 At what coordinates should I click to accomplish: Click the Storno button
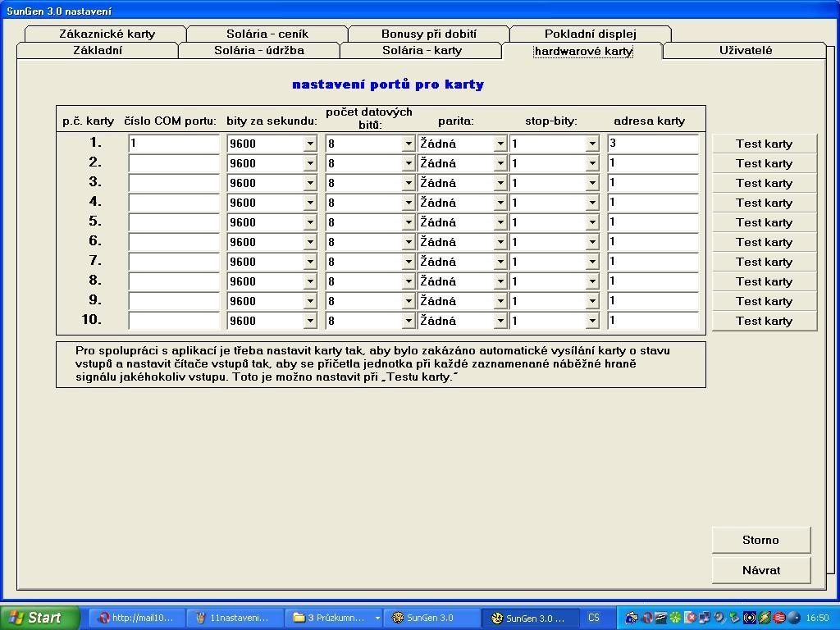(x=760, y=540)
